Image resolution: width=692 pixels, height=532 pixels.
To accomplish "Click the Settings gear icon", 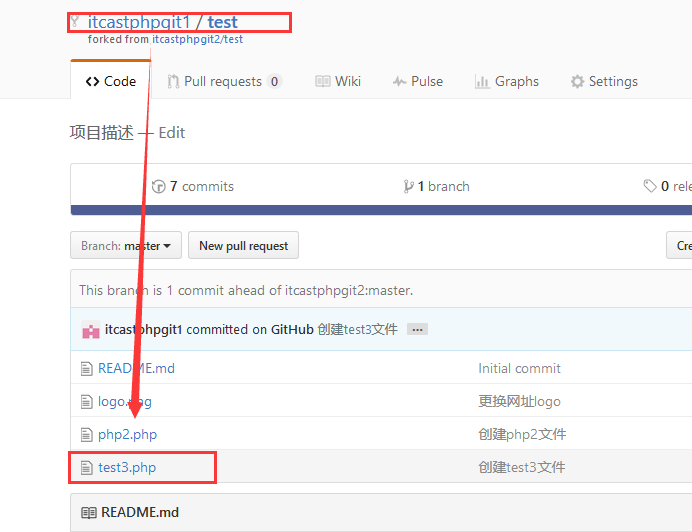I will (x=577, y=82).
